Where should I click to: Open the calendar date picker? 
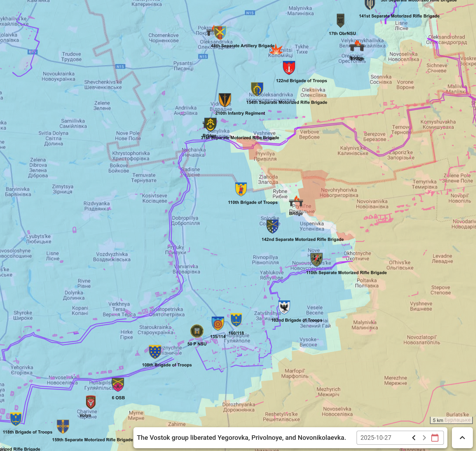coord(435,438)
